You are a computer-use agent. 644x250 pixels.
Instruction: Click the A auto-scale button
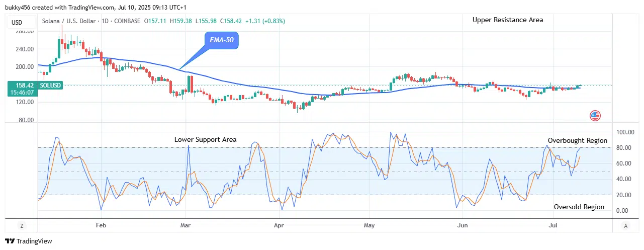click(x=625, y=226)
